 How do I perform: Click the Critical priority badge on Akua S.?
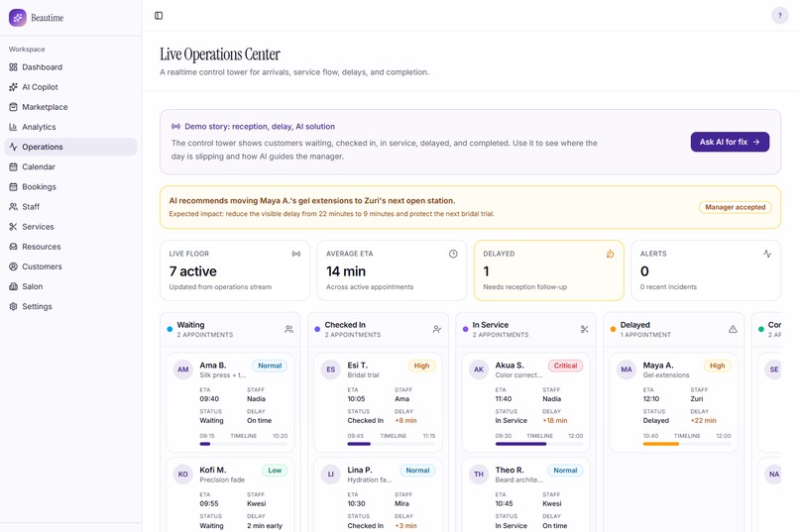click(565, 366)
